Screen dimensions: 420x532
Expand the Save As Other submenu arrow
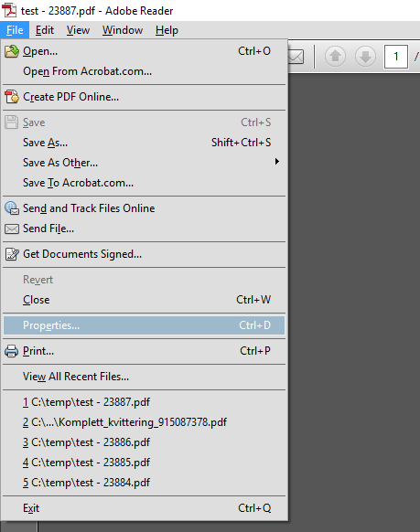pyautogui.click(x=277, y=162)
